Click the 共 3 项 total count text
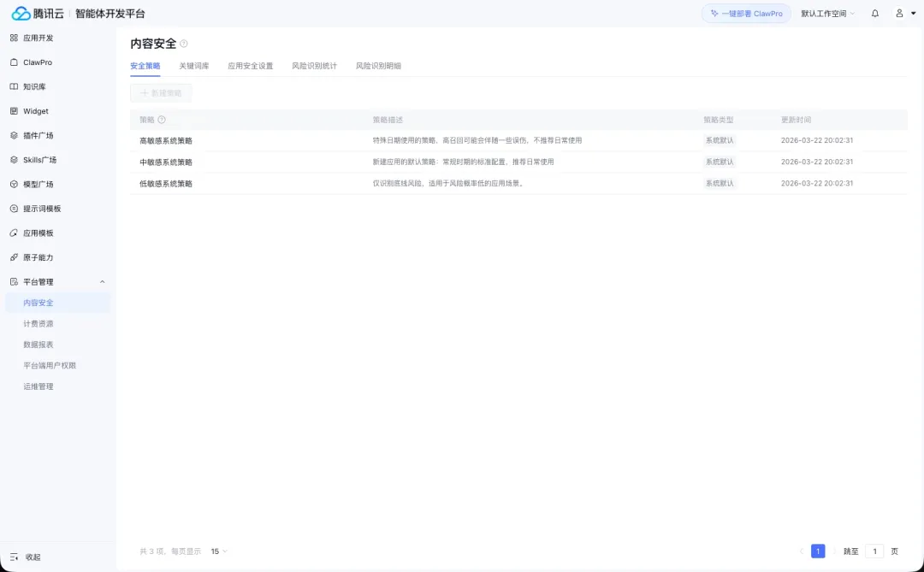The width and height of the screenshot is (924, 572). point(151,551)
